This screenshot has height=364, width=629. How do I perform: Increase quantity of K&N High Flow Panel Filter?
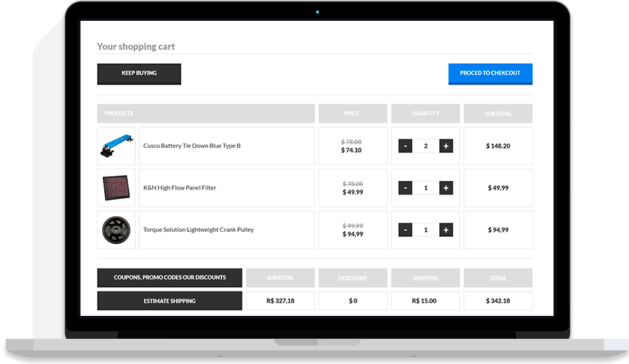tap(446, 188)
